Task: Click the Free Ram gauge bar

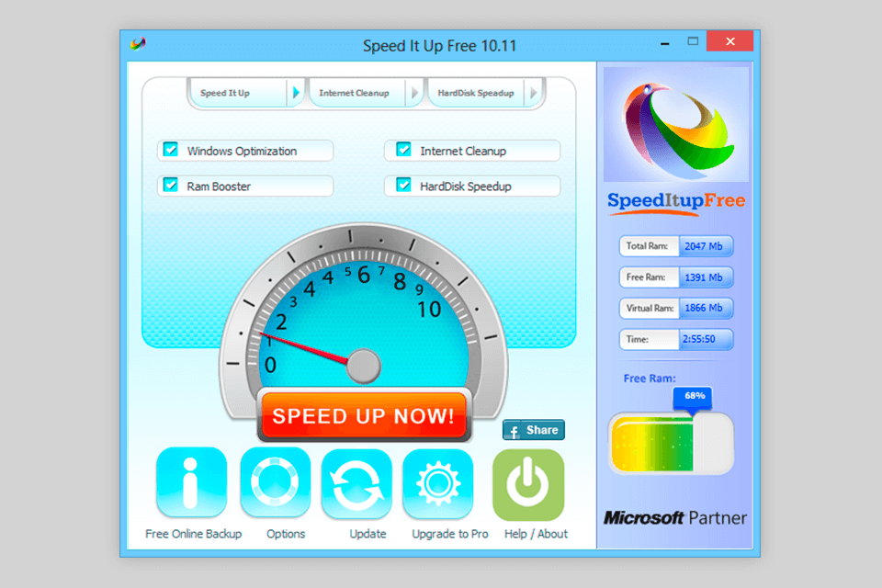Action: pyautogui.click(x=671, y=444)
